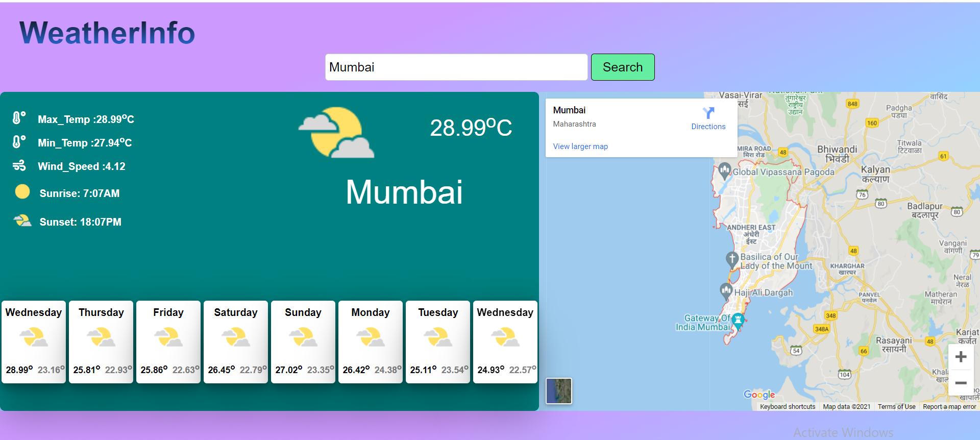Click last Wednesday forecast icon showing 24.93°
The width and height of the screenshot is (980, 440).
click(x=505, y=337)
